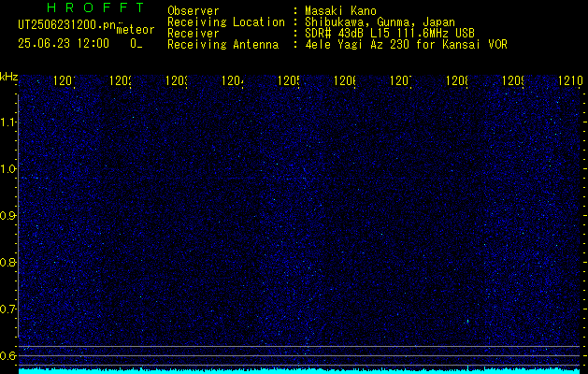
Task: Click SDR# 43dB L15 111.6MHz USB text
Action: tap(390, 34)
